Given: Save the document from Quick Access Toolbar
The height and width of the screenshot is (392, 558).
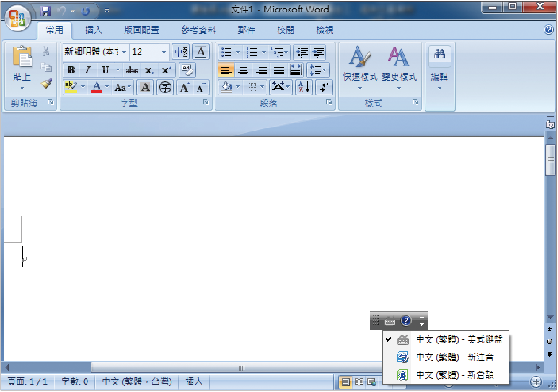Looking at the screenshot, I should 45,11.
